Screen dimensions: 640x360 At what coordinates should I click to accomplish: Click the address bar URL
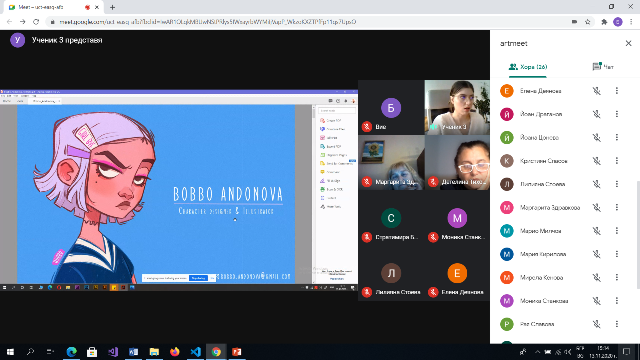point(208,22)
